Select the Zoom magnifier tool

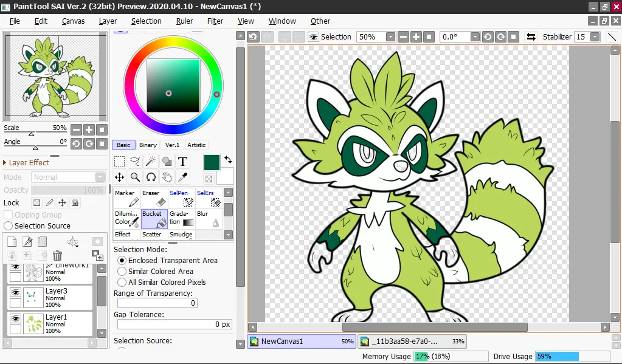click(x=135, y=177)
